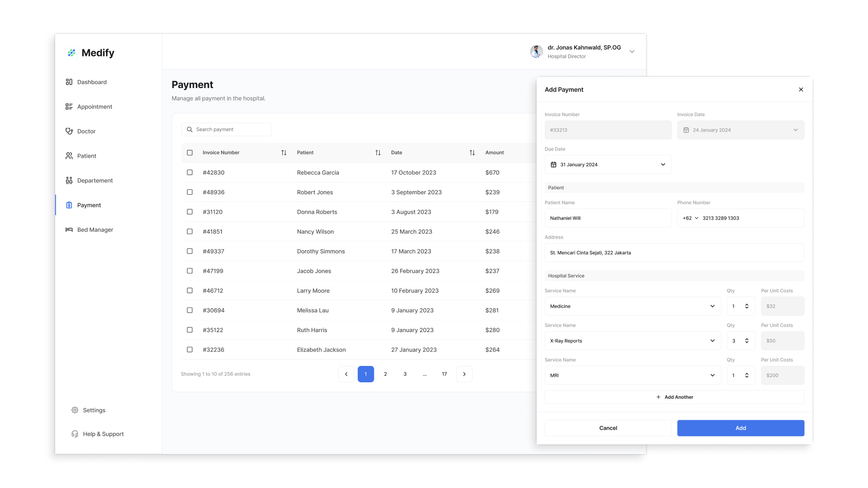The image size is (868, 488).
Task: Open the +62 country code dropdown
Action: point(690,218)
